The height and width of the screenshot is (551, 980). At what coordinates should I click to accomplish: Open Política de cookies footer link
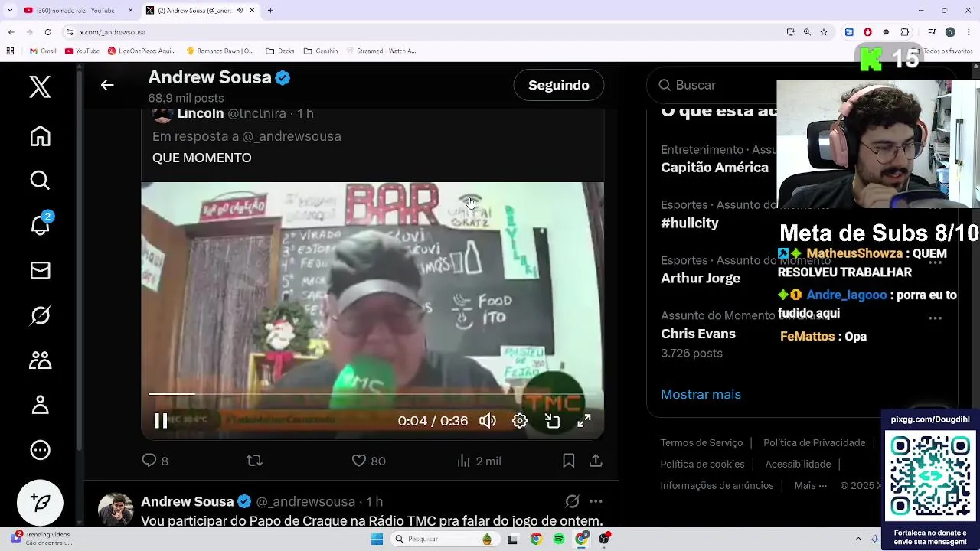click(702, 465)
